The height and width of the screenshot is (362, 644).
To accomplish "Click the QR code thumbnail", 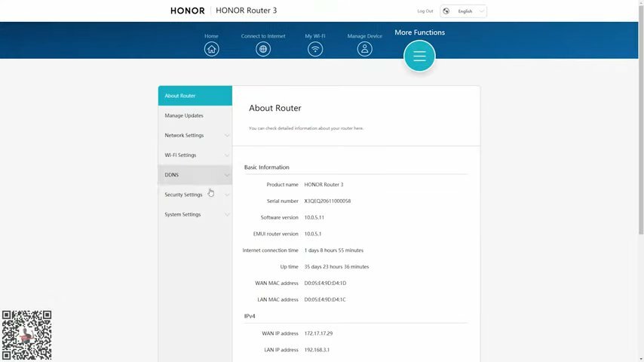I will click(x=26, y=336).
